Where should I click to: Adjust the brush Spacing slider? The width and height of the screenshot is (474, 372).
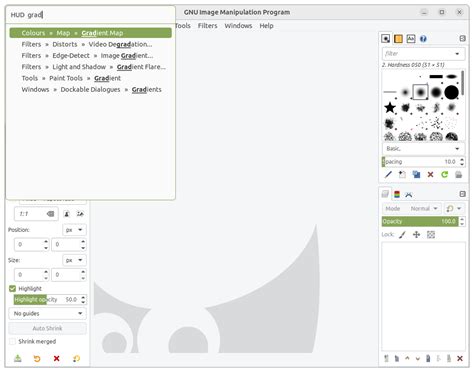pyautogui.click(x=420, y=162)
